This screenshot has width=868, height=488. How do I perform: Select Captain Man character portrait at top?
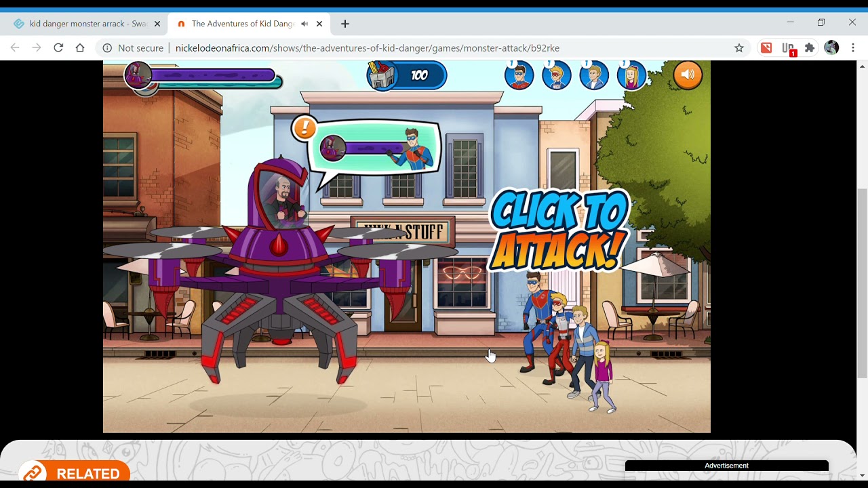point(519,75)
